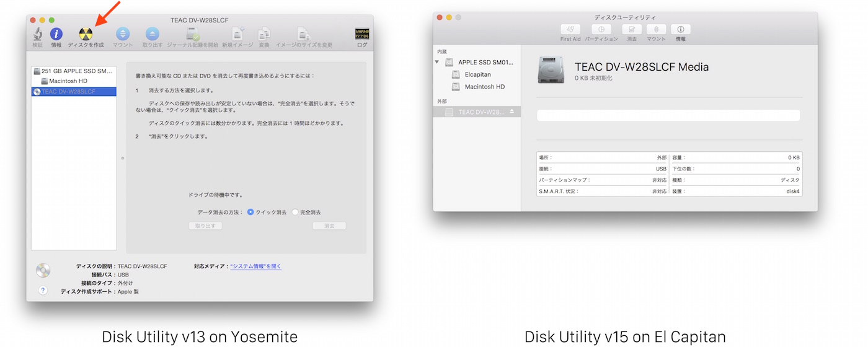The width and height of the screenshot is (868, 347).
Task: Select the Complete Erase radio button
Action: tap(295, 212)
